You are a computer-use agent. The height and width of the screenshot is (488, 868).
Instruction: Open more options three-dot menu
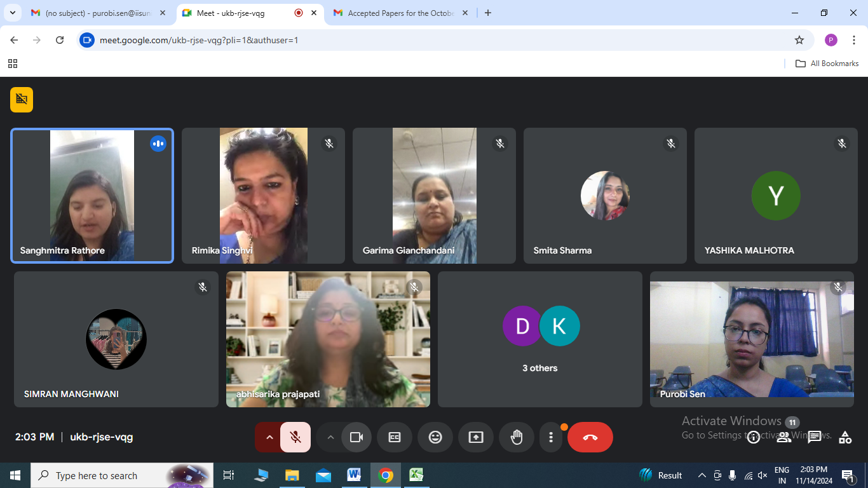click(x=551, y=437)
